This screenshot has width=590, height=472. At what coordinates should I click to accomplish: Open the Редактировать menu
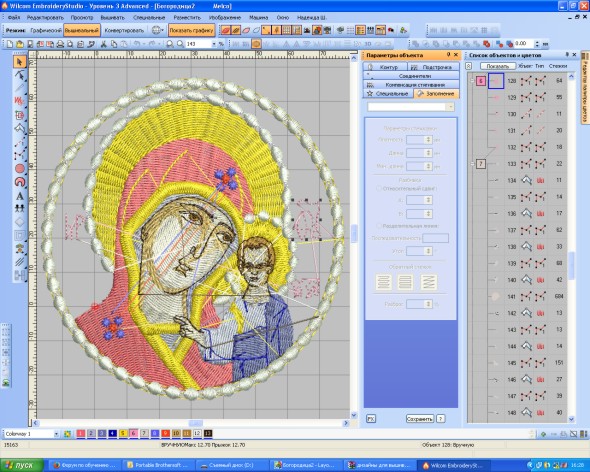(45, 17)
